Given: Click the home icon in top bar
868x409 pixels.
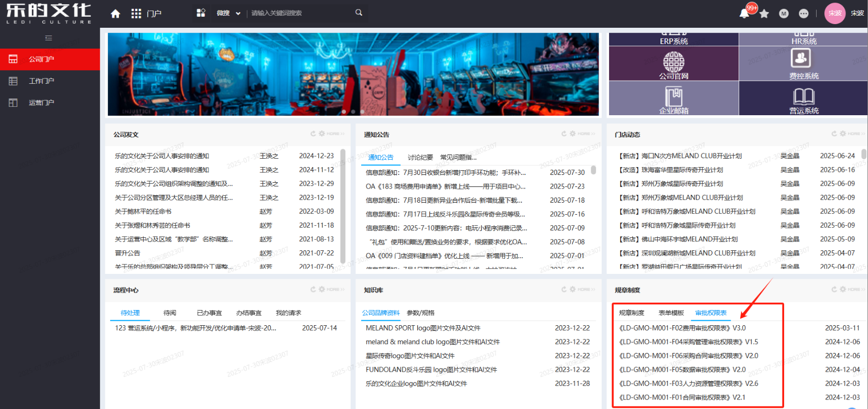Looking at the screenshot, I should point(115,14).
